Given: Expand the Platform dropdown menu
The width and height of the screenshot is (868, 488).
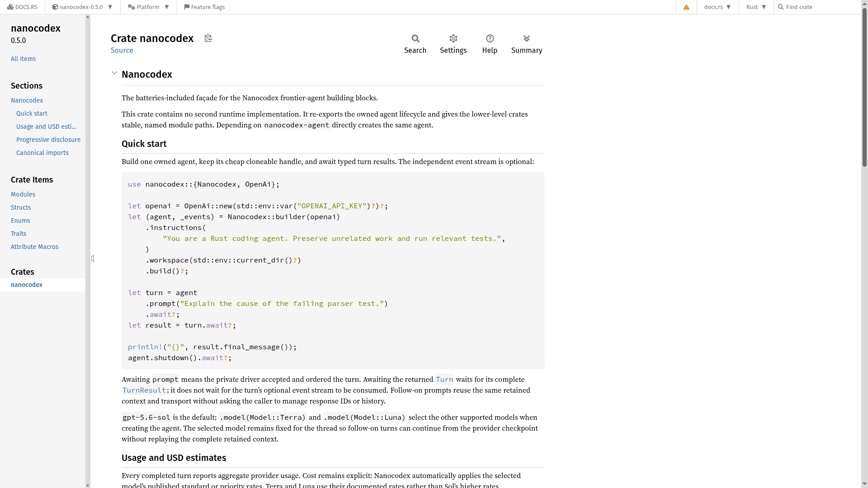Looking at the screenshot, I should coord(149,7).
